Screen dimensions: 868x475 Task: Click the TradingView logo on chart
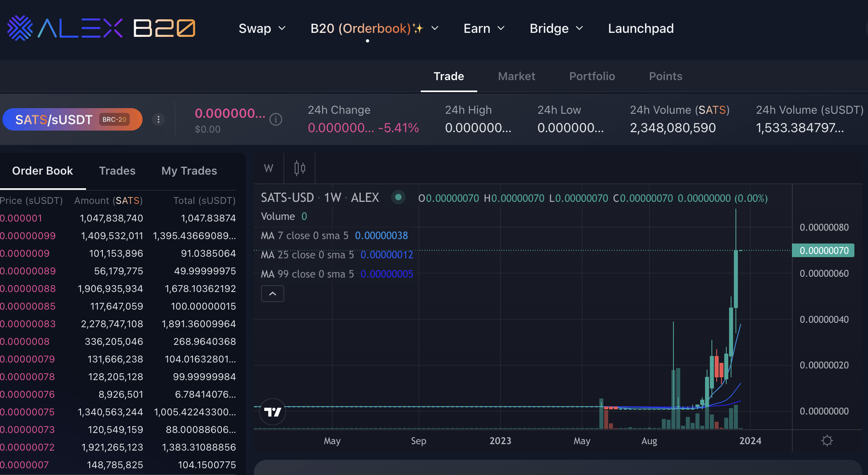click(273, 412)
